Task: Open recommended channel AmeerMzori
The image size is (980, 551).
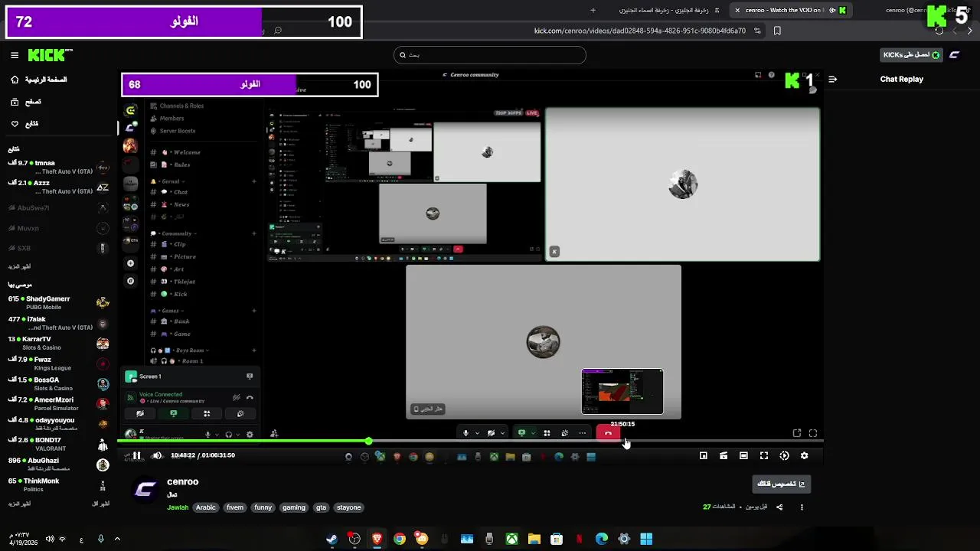Action: pyautogui.click(x=59, y=404)
